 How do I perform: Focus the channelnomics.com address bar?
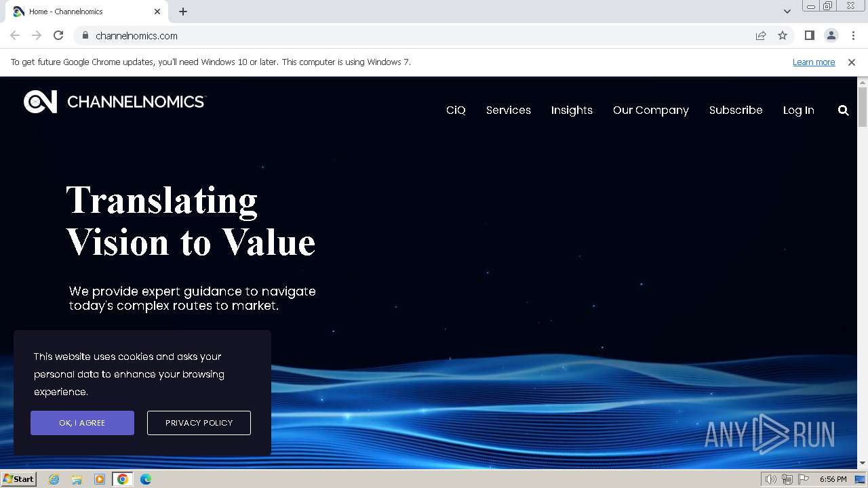coord(414,35)
